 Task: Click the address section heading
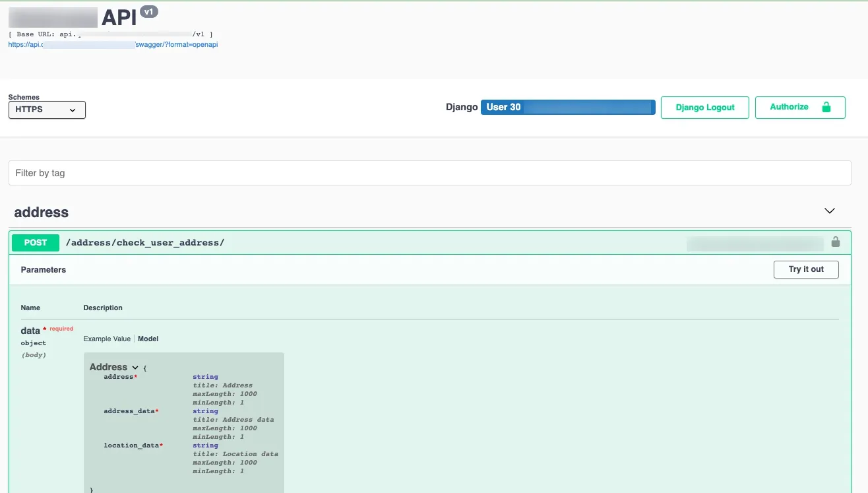tap(41, 212)
